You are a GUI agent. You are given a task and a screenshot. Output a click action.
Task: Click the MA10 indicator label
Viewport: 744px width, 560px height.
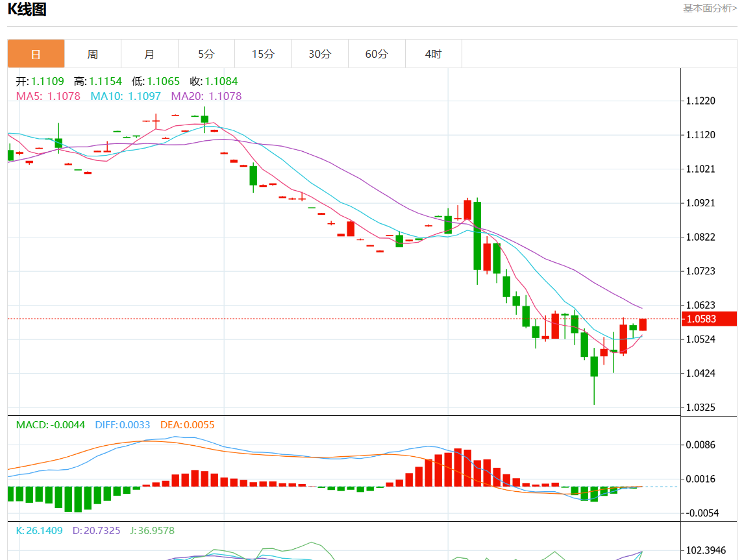pos(125,96)
